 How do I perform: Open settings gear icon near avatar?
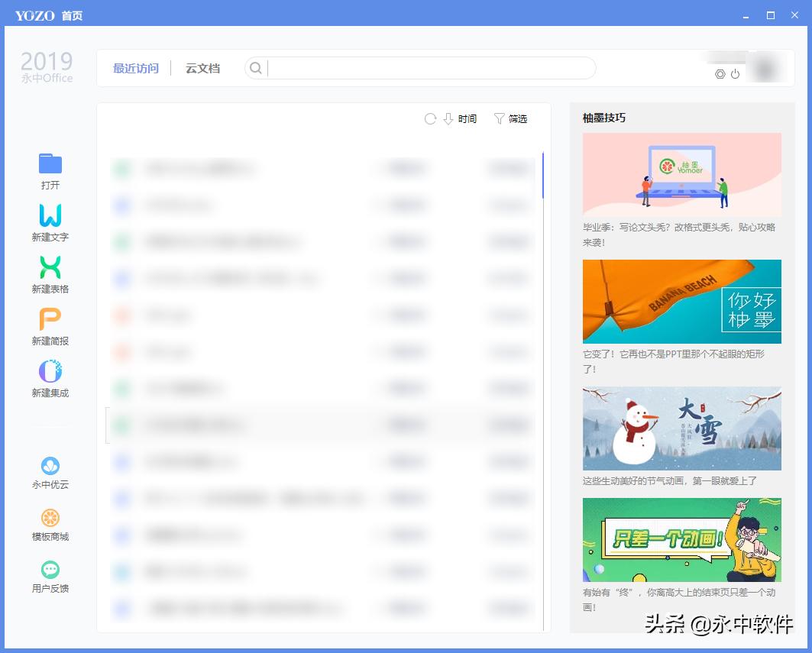[x=720, y=74]
